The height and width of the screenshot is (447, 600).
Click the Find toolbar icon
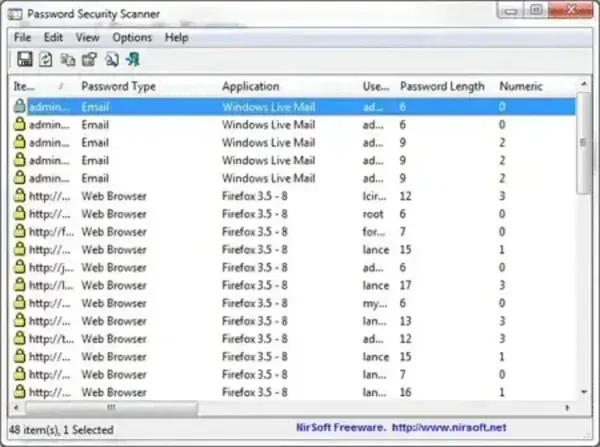[x=112, y=60]
